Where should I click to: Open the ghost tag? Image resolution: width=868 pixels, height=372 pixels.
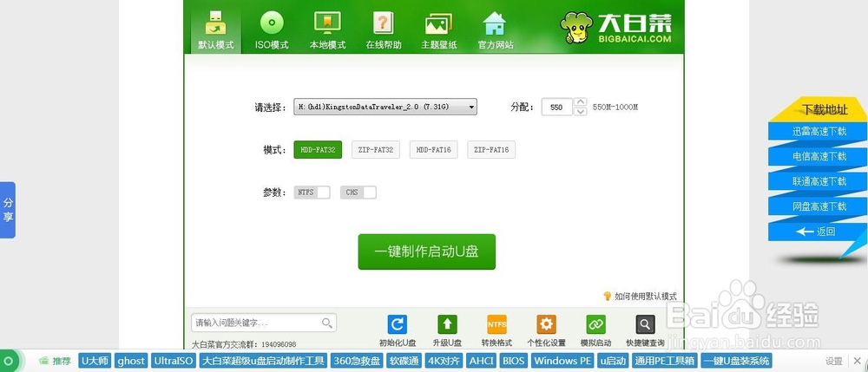(131, 362)
